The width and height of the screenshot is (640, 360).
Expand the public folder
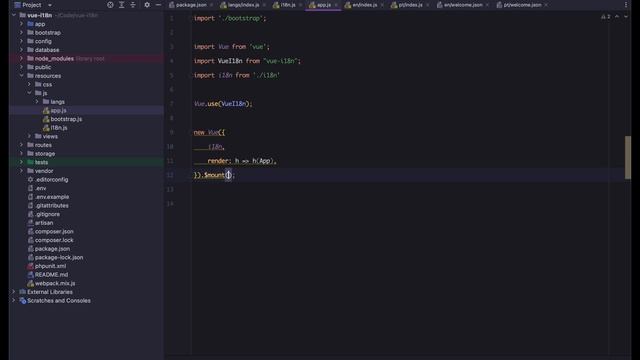click(21, 67)
